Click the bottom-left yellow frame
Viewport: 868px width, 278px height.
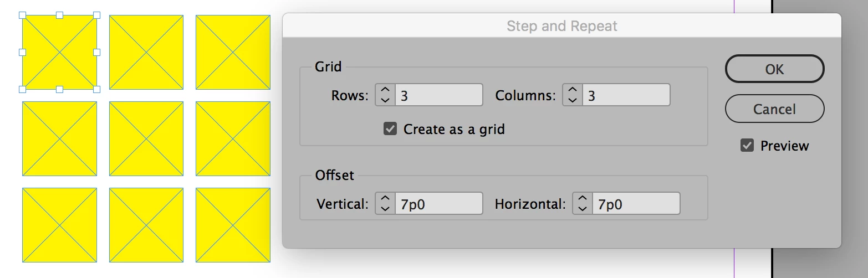pyautogui.click(x=59, y=225)
